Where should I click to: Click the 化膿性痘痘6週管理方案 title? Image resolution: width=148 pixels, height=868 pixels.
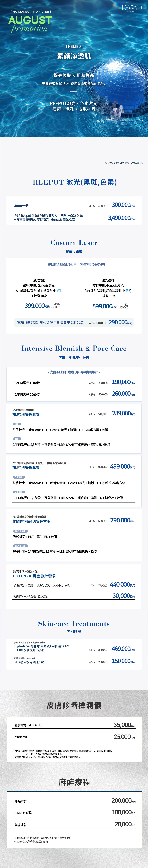31,521
